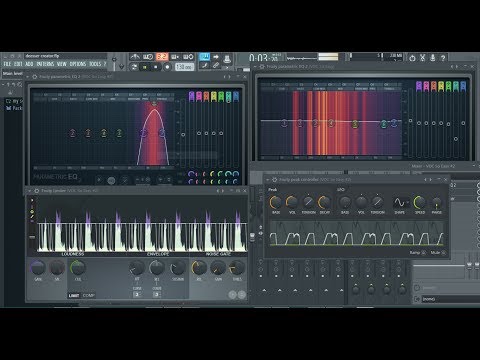
Task: Click Peak BASE knob in Peak Controller
Action: [276, 202]
